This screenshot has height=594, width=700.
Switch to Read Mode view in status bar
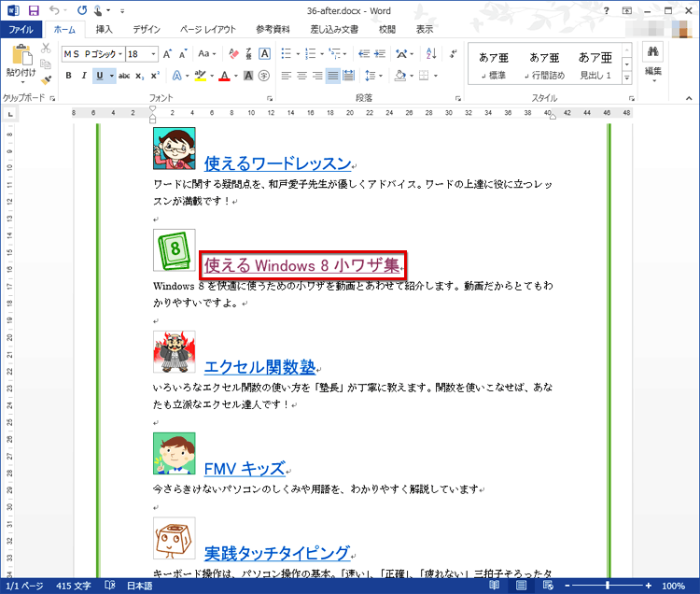coord(494,585)
